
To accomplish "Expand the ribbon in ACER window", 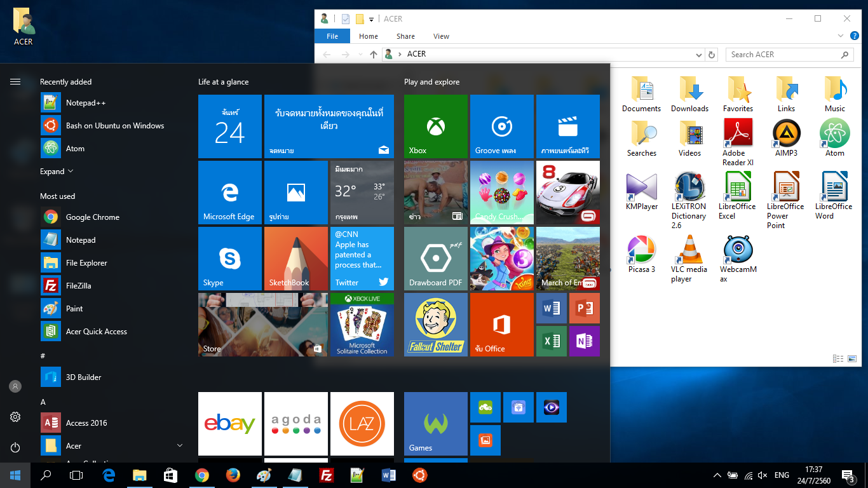I will tap(841, 36).
